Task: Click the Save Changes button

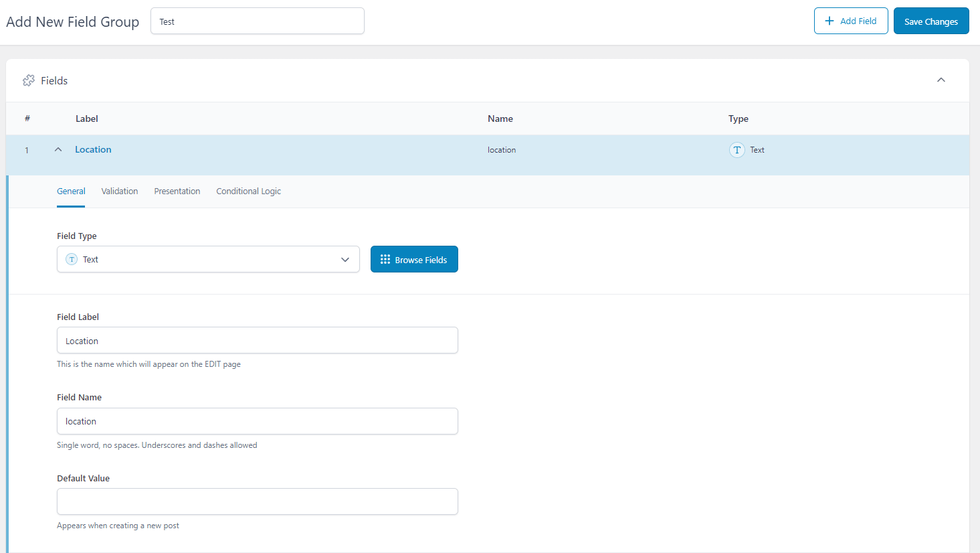Action: (931, 21)
